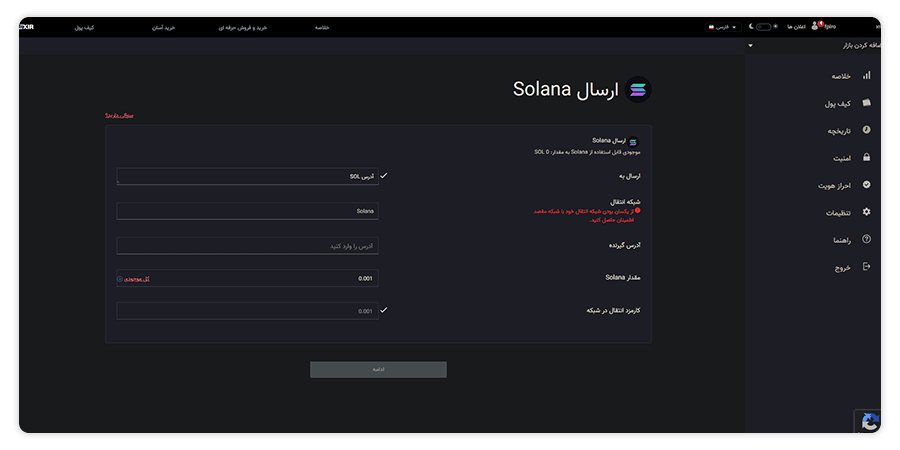Screen dimensions: 900x450
Task: Select خلاصه in the sidebar menu
Action: (x=841, y=76)
